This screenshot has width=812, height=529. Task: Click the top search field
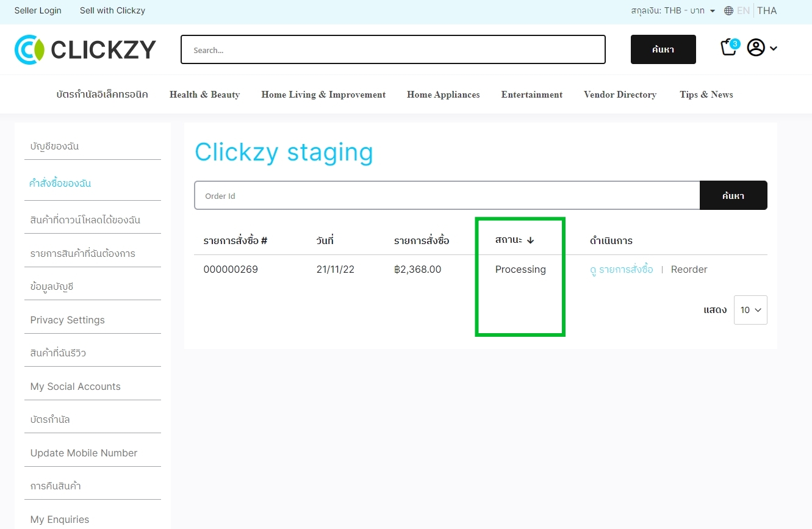coord(393,49)
